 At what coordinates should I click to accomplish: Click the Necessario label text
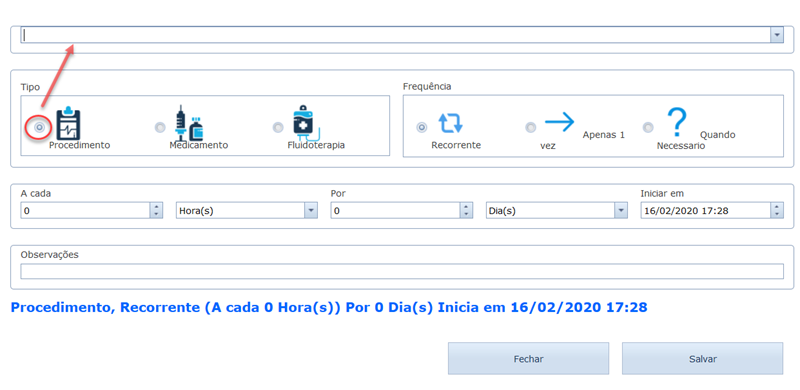681,146
